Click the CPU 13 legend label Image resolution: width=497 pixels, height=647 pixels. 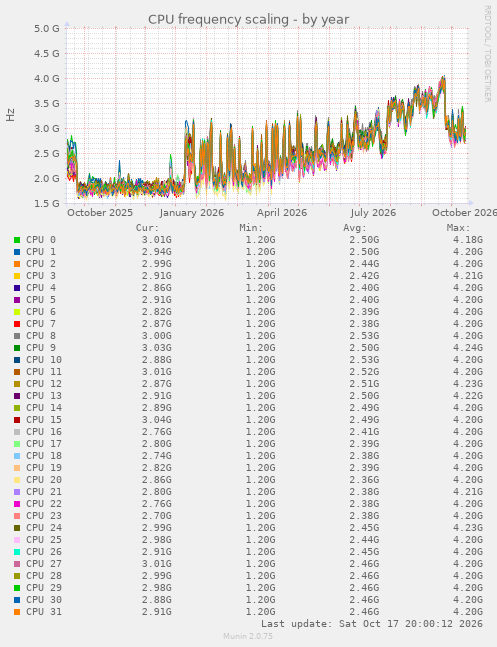(x=44, y=395)
